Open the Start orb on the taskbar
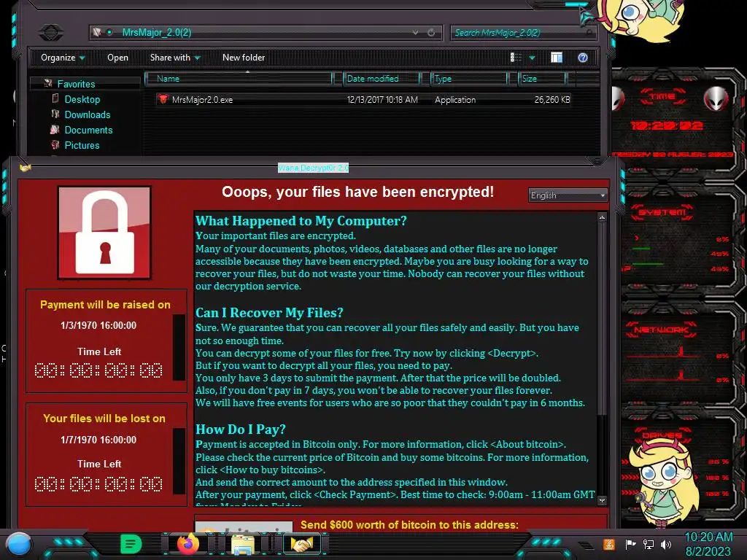This screenshot has height=560, width=747. click(19, 544)
